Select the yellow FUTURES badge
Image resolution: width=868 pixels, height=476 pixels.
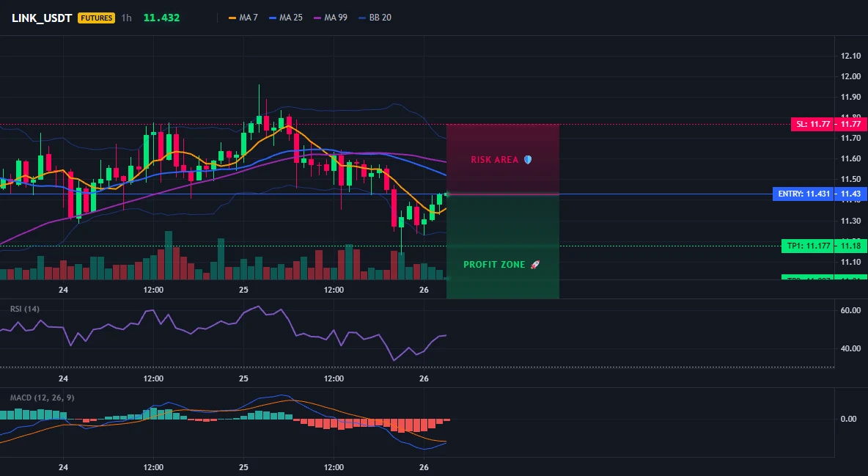[x=96, y=18]
